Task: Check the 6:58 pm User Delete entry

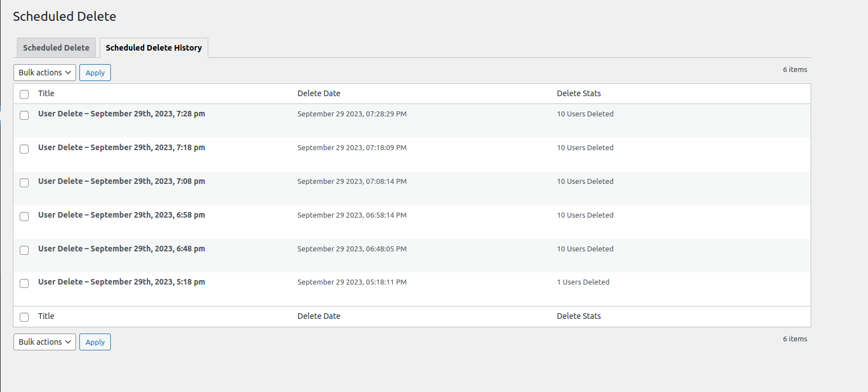Action: (24, 216)
